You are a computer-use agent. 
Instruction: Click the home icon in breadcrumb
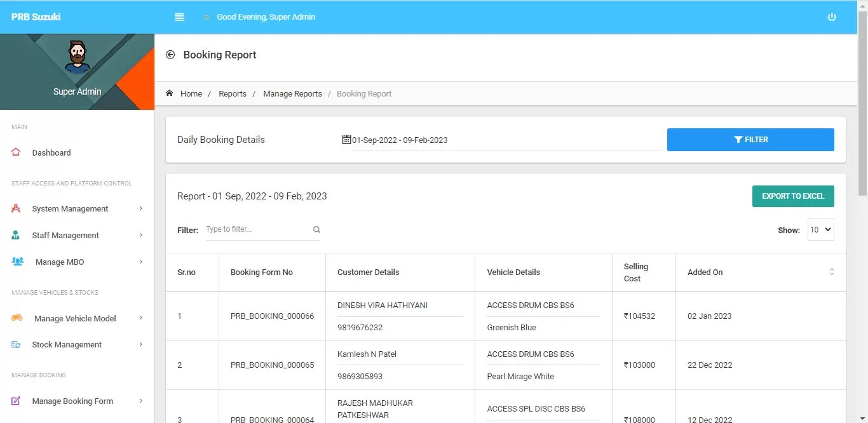coord(170,93)
